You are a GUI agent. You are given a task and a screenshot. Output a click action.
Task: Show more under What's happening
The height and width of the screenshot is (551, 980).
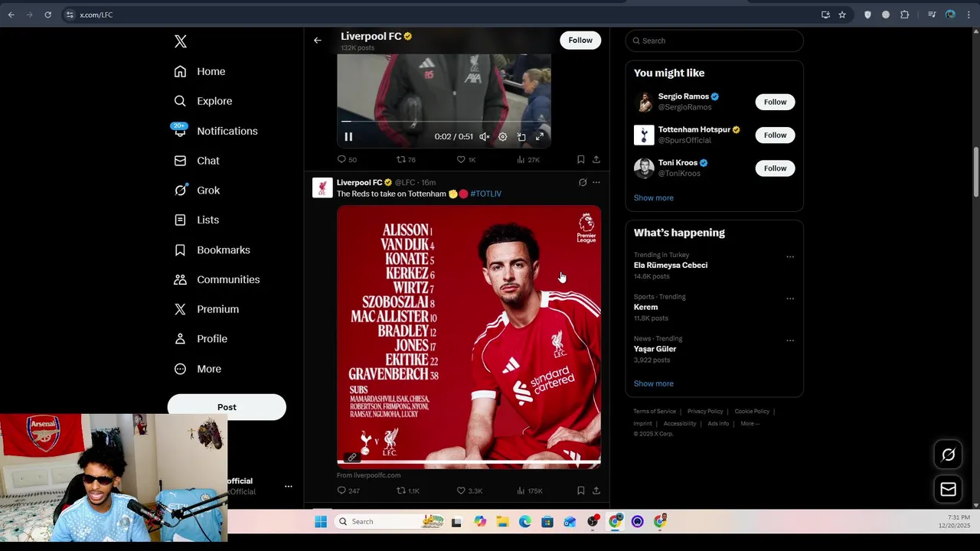(x=654, y=384)
